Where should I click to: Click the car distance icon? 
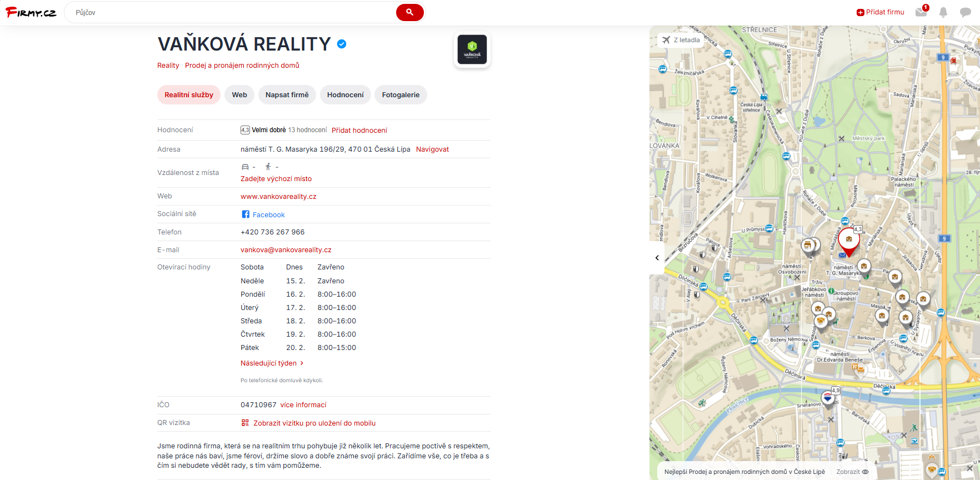(x=245, y=167)
